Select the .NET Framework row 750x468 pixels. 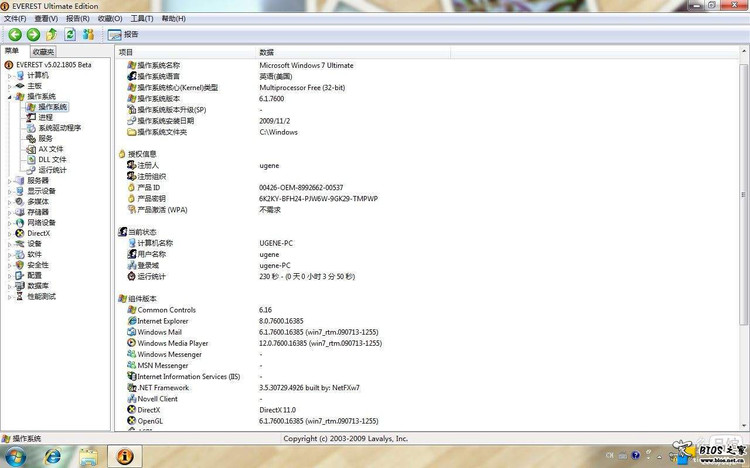427,388
